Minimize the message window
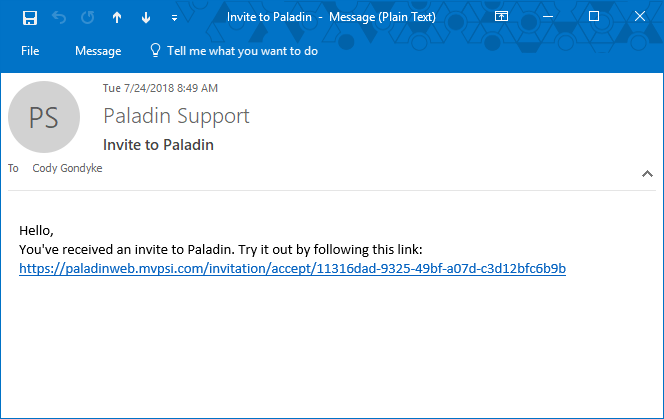The height and width of the screenshot is (419, 664). pyautogui.click(x=547, y=17)
